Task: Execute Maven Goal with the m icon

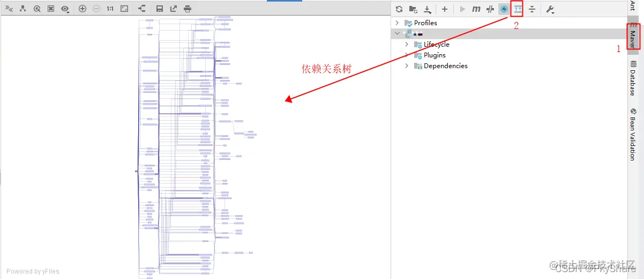Action: pos(476,9)
